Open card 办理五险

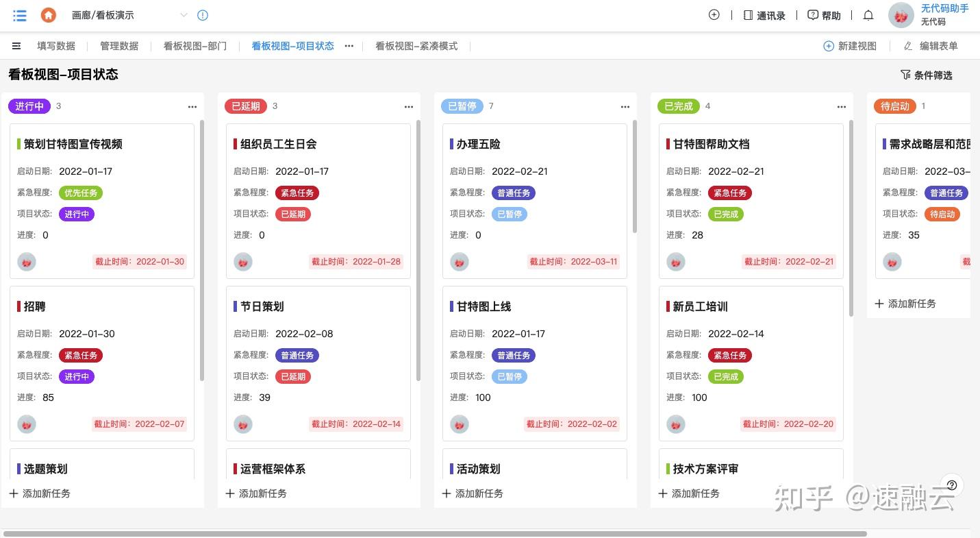535,201
